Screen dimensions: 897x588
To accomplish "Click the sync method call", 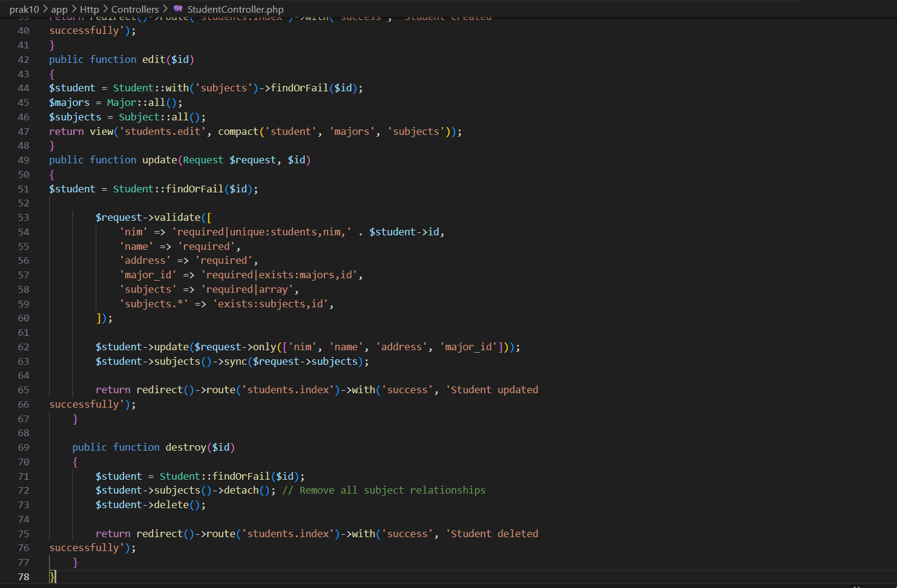I will (x=235, y=361).
